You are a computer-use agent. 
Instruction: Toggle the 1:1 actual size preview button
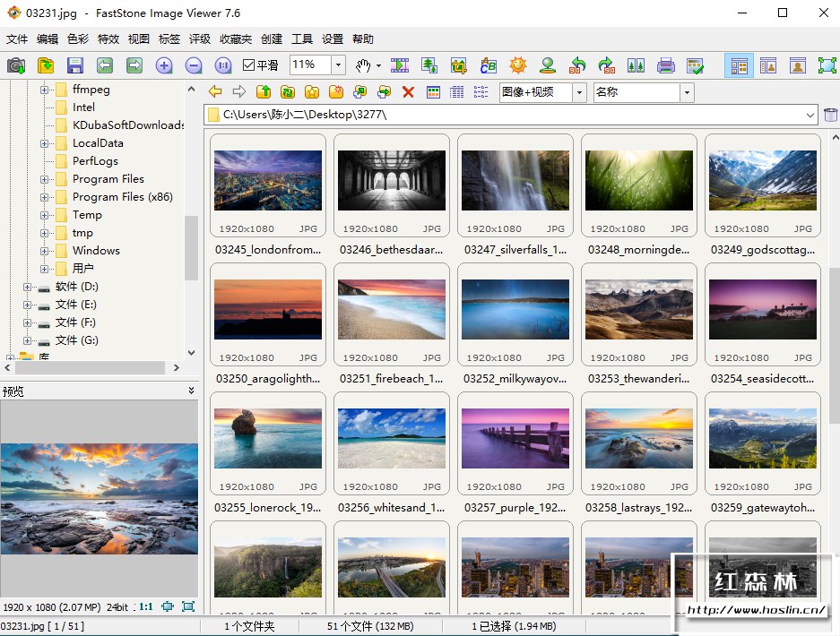pos(145,606)
